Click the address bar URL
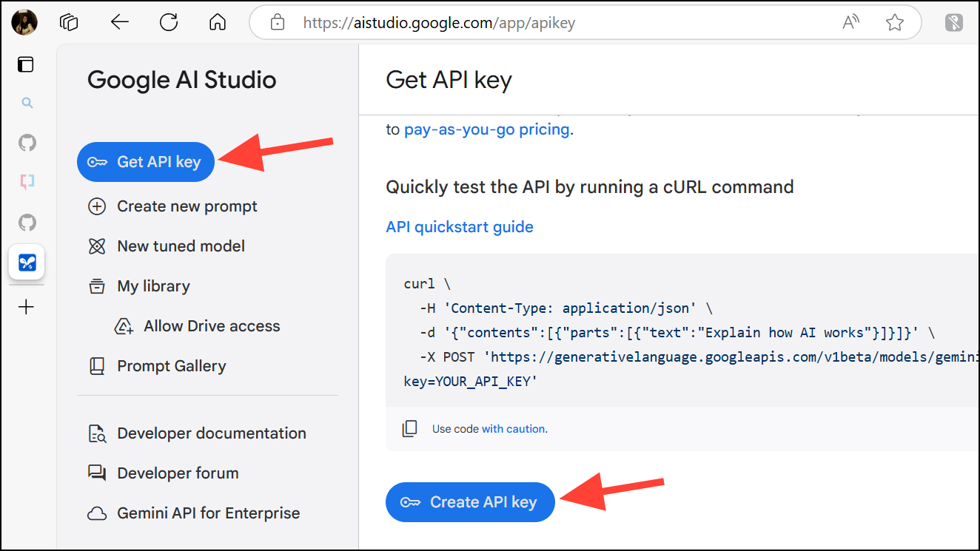This screenshot has height=551, width=980. (439, 23)
